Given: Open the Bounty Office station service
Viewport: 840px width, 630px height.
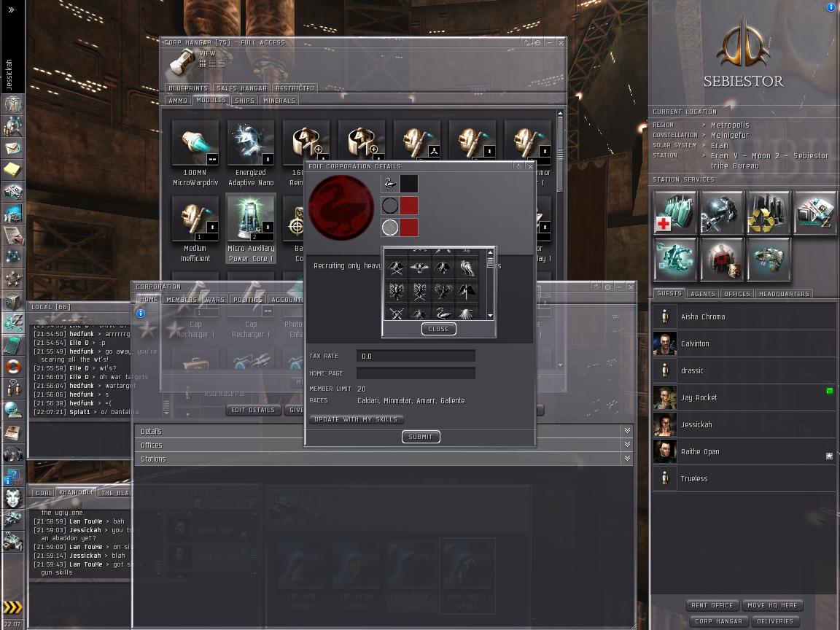Looking at the screenshot, I should 722,260.
